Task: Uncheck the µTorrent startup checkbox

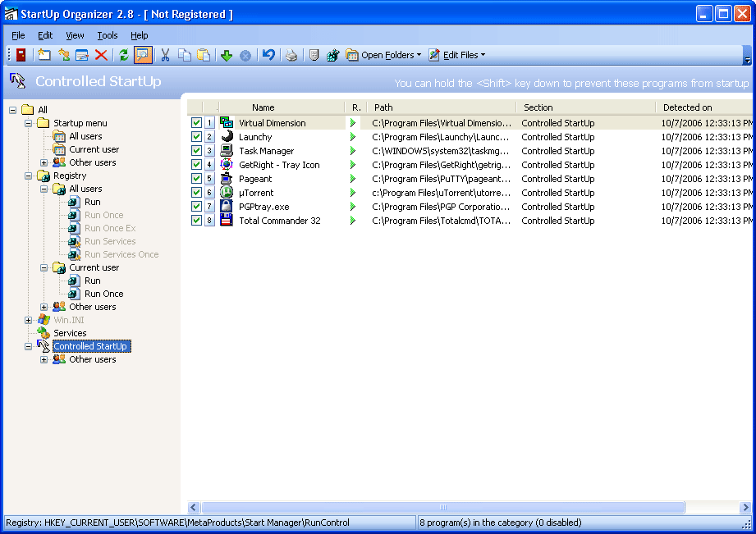Action: [x=196, y=192]
